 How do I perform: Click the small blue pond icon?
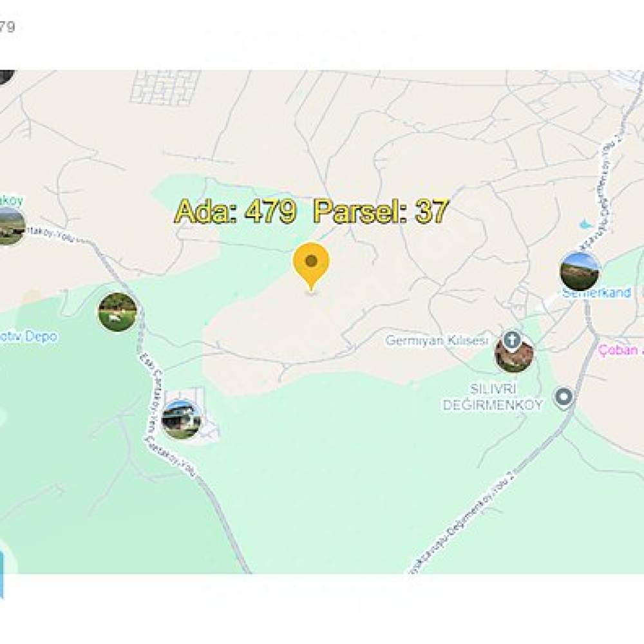point(583,225)
